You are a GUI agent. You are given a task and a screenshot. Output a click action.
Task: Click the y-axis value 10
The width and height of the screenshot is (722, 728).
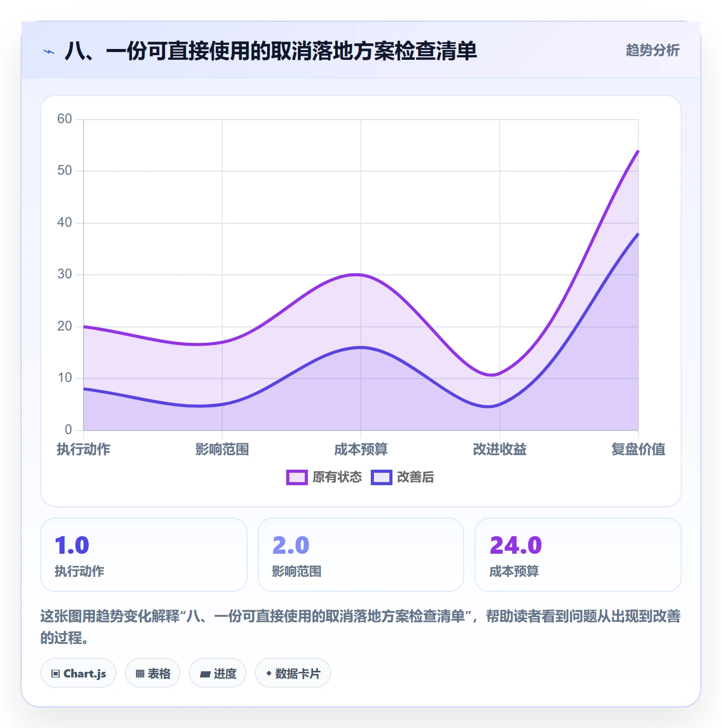point(64,378)
